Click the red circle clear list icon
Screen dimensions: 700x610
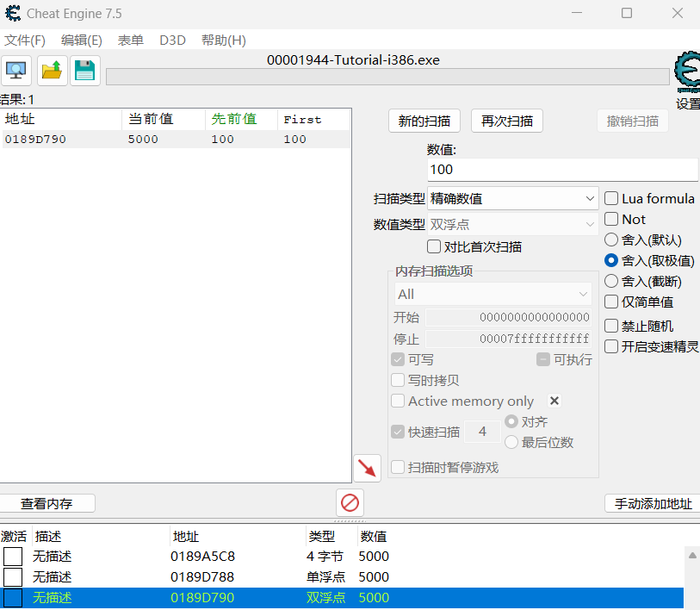click(350, 502)
